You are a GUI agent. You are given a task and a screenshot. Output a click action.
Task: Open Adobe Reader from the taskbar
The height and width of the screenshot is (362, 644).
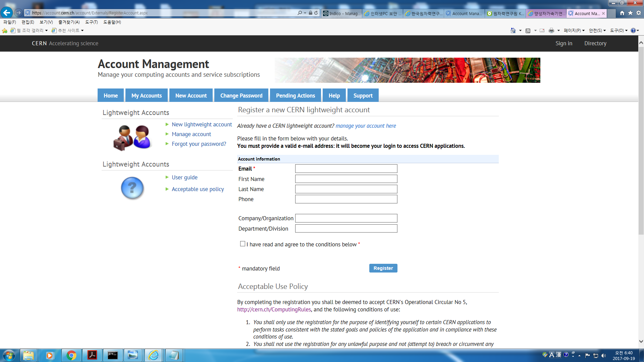pyautogui.click(x=92, y=355)
